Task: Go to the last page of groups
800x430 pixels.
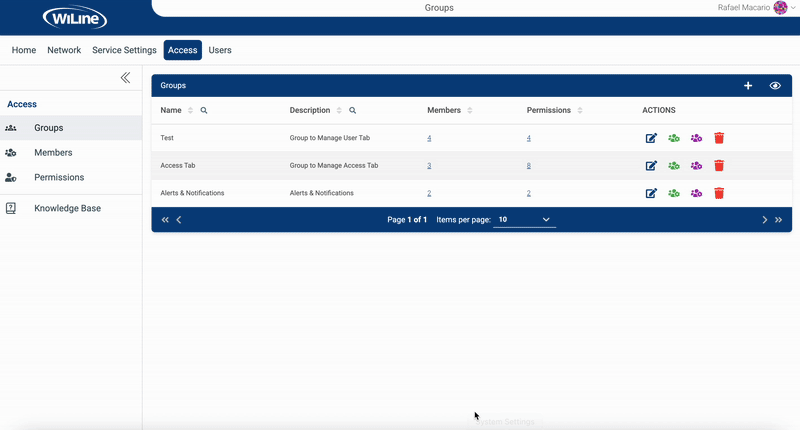Action: (x=779, y=219)
